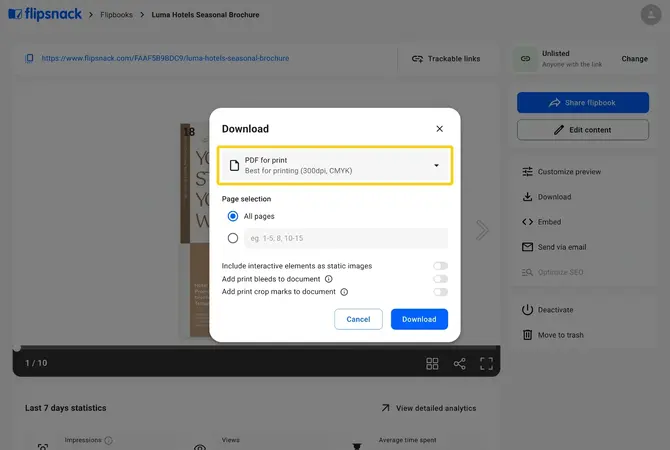
Task: Click the Edit content button
Action: 583,130
